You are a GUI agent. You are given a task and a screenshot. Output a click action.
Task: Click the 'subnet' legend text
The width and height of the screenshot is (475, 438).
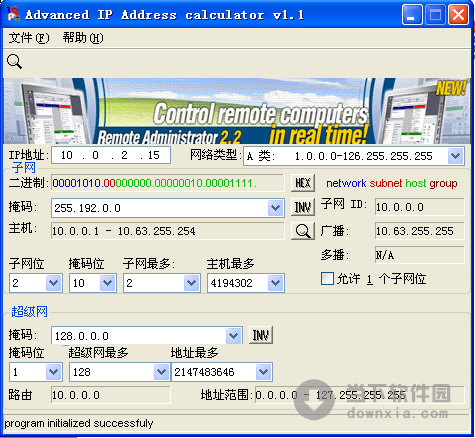click(386, 183)
